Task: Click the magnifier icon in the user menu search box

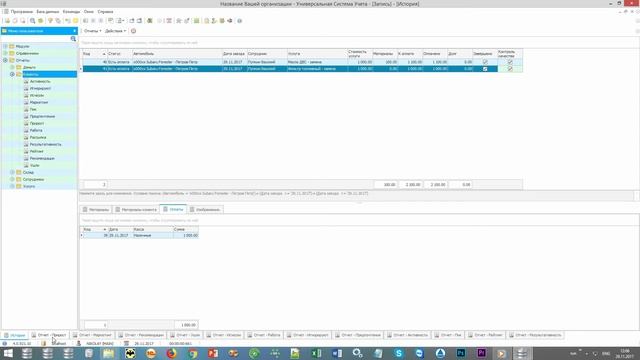Action: point(73,39)
